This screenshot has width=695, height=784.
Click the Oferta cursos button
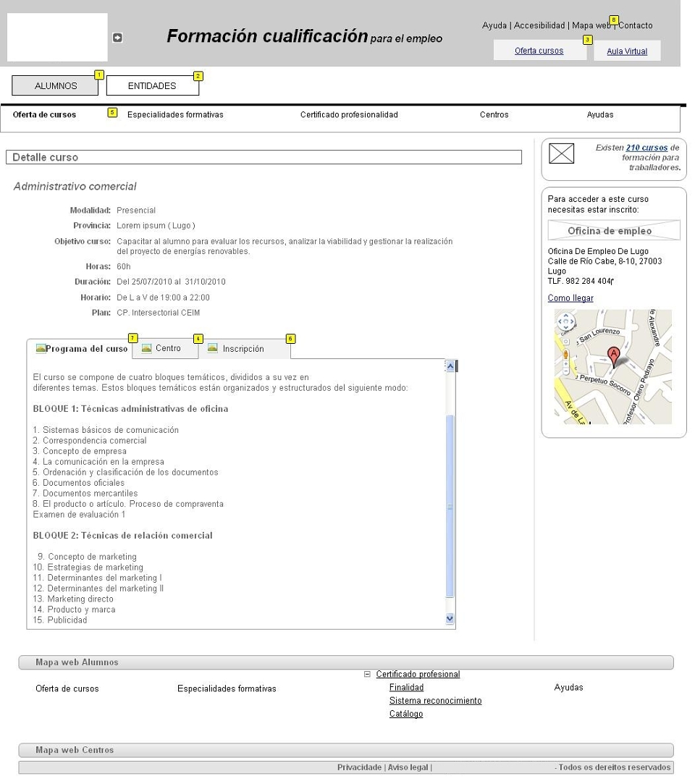539,51
